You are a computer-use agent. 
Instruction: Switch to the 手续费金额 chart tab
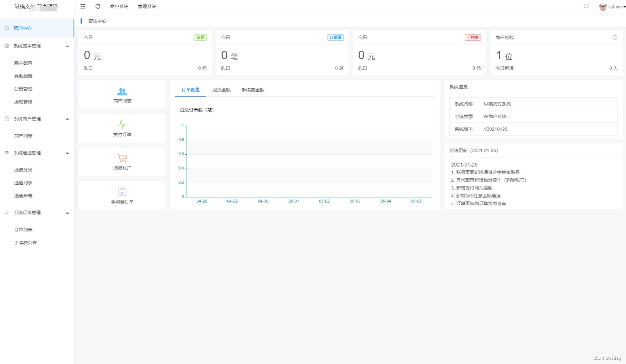click(253, 90)
